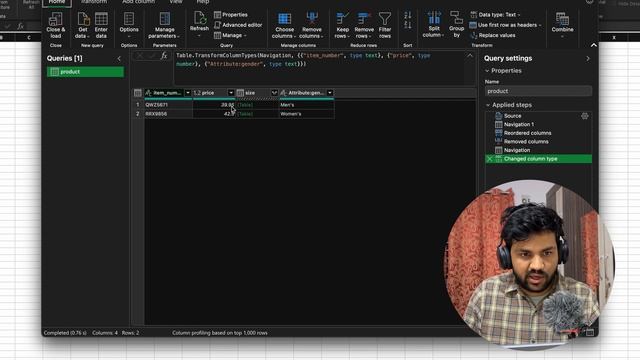The height and width of the screenshot is (360, 640).
Task: Select the Men's gender cell
Action: (307, 105)
